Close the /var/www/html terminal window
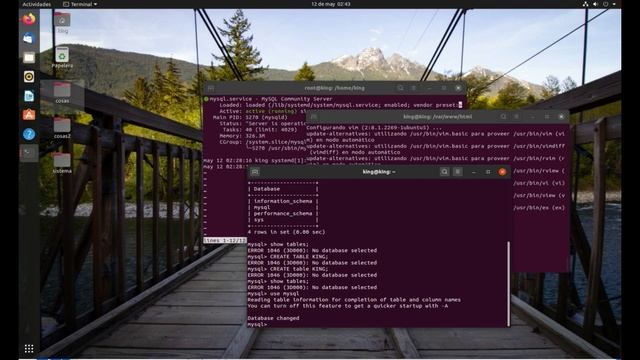The height and width of the screenshot is (360, 640). [561, 117]
